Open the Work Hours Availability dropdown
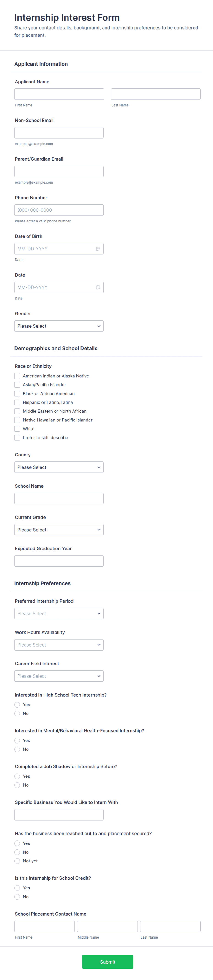This screenshot has height=980, width=213. (59, 645)
